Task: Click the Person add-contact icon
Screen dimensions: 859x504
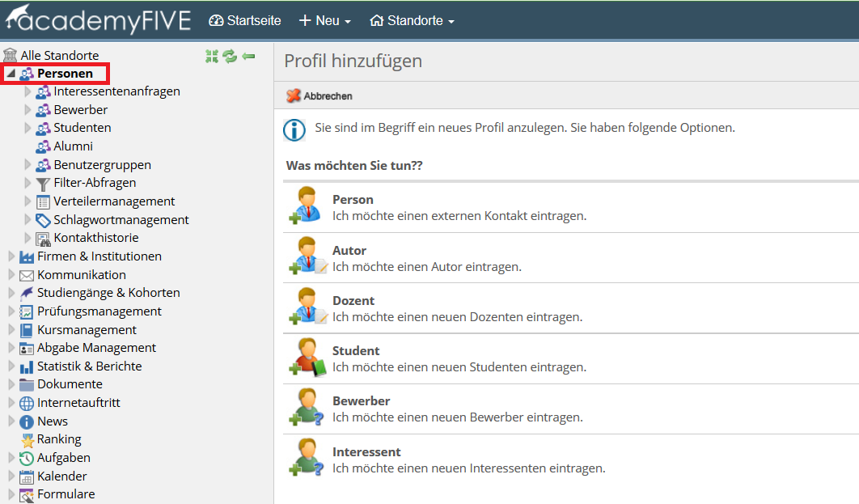Action: pyautogui.click(x=305, y=205)
